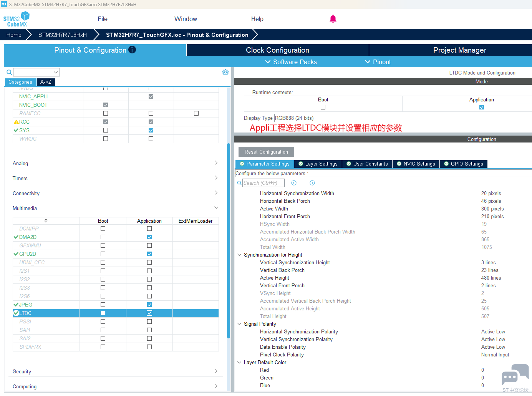Click the peripheral search combo box
Screen dimensions: 532x396
tap(36, 72)
